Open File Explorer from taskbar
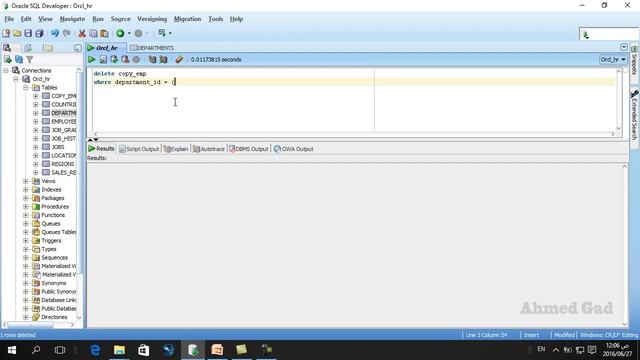This screenshot has width=640, height=360. (x=119, y=350)
